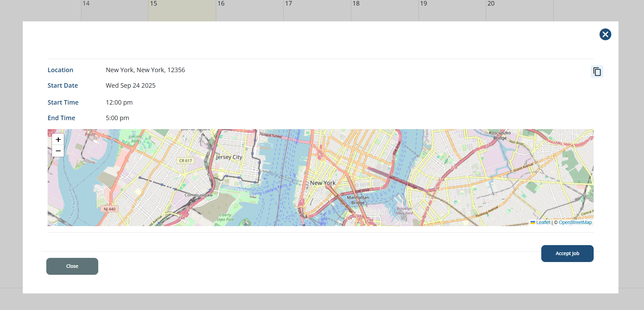Click the grey Close button
Viewport: 644px width, 310px height.
tap(72, 266)
